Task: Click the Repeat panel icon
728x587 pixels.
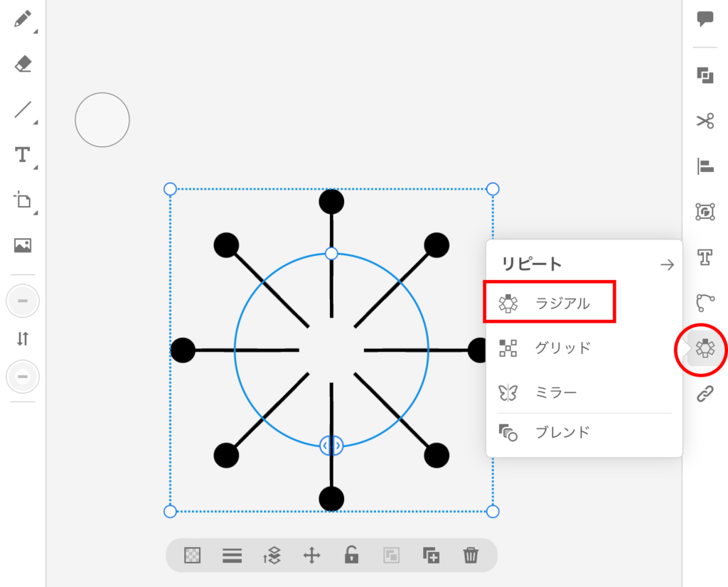Action: point(705,348)
